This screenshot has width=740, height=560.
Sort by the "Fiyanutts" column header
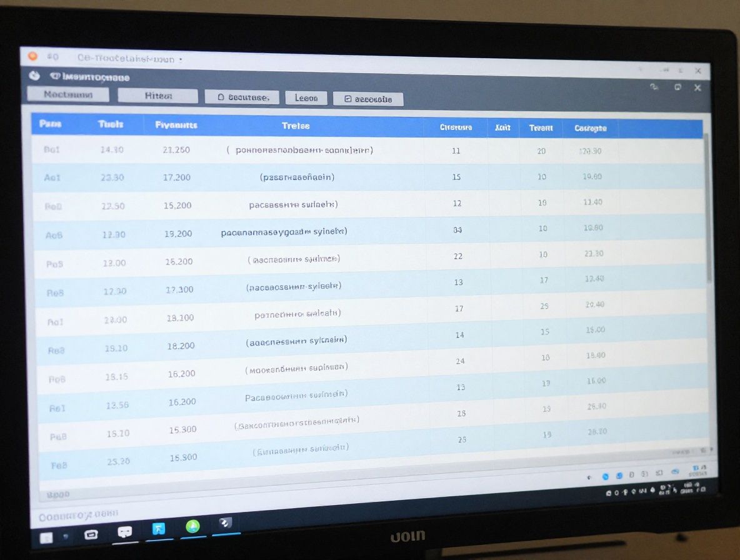tap(176, 125)
